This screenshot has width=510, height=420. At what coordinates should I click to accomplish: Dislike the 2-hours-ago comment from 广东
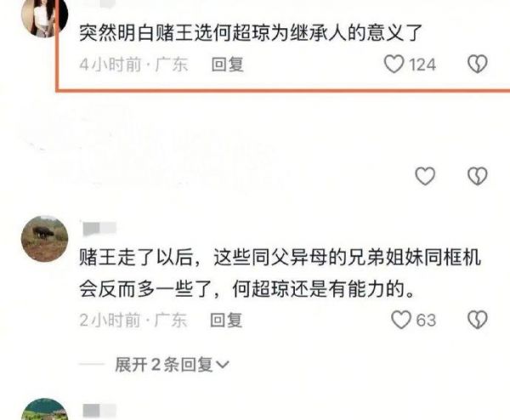tap(478, 320)
